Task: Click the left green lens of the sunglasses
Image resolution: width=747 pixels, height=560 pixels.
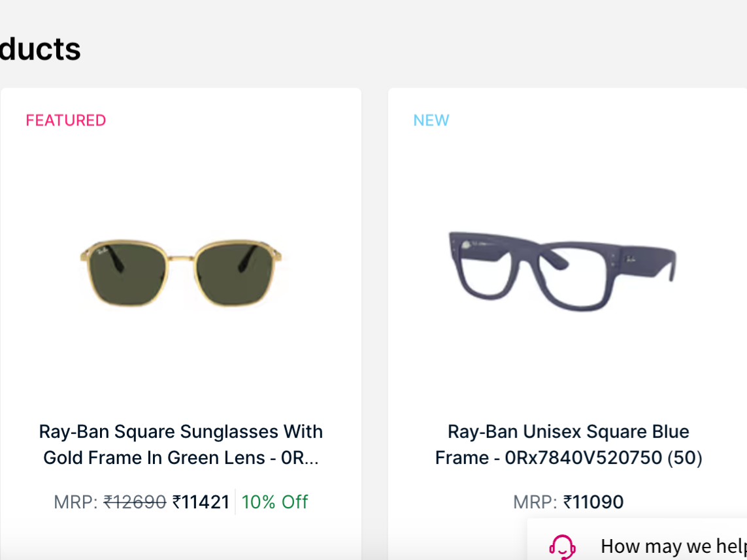Action: (x=127, y=274)
